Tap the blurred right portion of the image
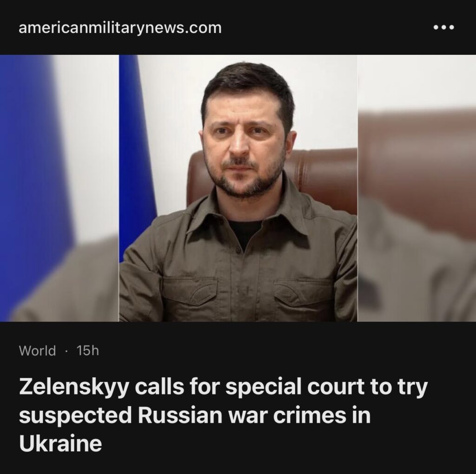Screen dimensions: 476x474 pos(416,188)
